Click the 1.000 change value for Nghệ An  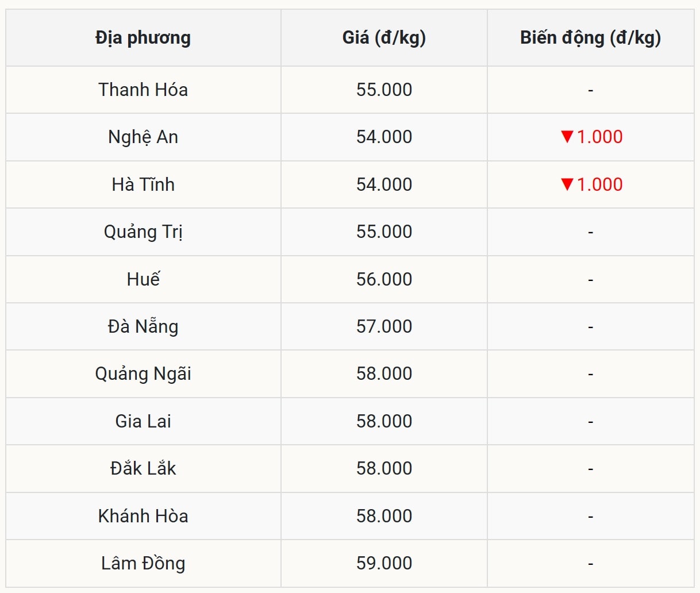point(599,137)
